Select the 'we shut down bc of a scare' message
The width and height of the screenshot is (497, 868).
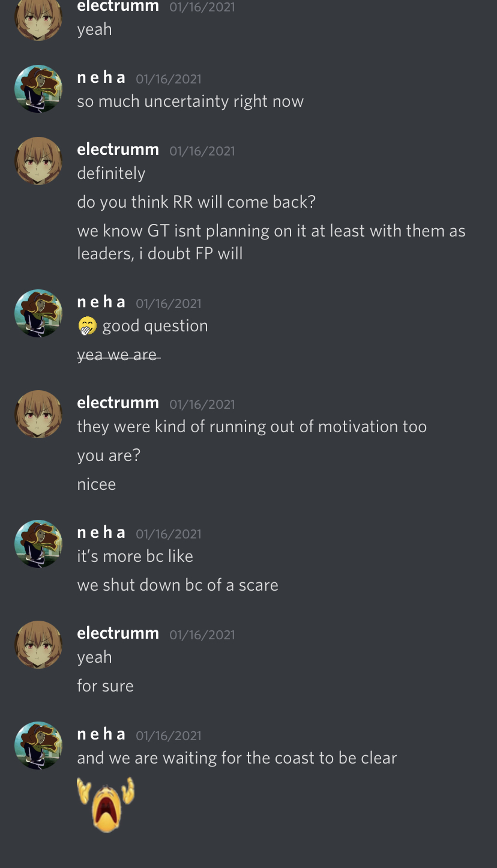pos(178,585)
